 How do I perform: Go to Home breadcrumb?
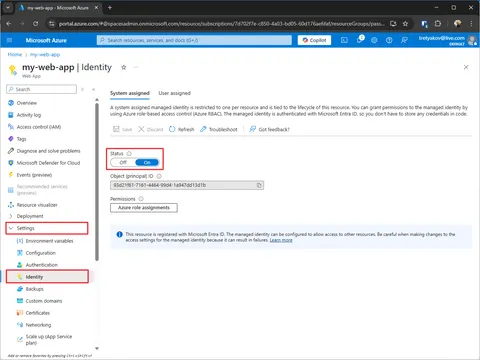[15, 54]
